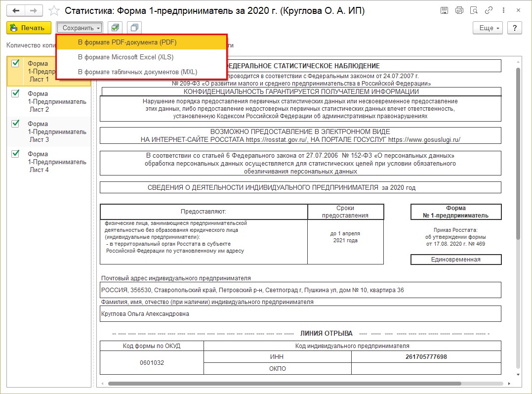Open print preview magnifier icon
This screenshot has width=532, height=394.
pyautogui.click(x=474, y=10)
